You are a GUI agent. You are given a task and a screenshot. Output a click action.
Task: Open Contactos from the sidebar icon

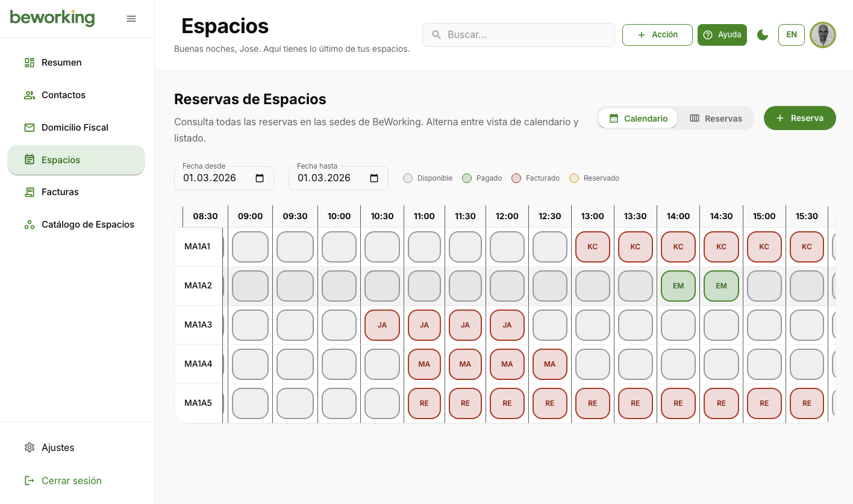29,95
